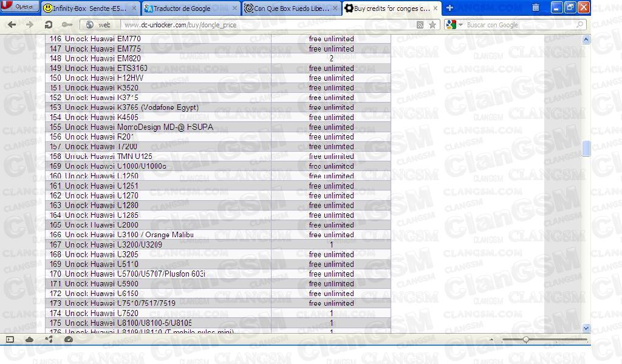Image resolution: width=622 pixels, height=364 pixels.
Task: Close the Con Que Box Puedo tab
Action: pos(335,8)
